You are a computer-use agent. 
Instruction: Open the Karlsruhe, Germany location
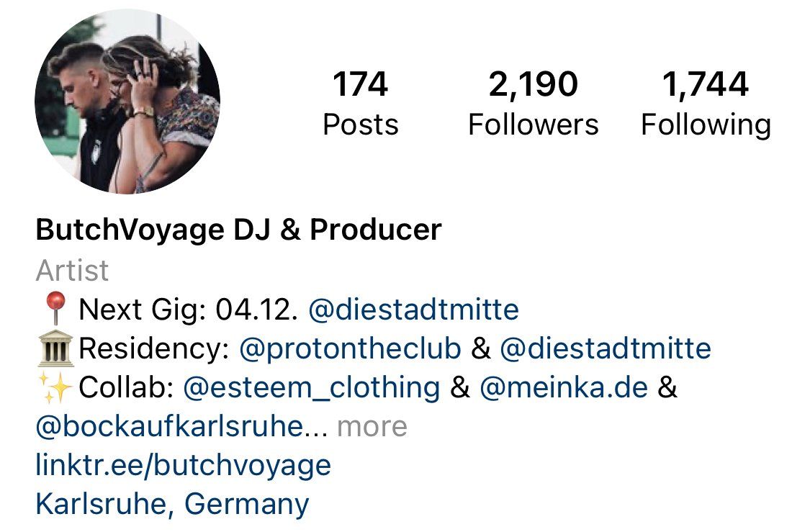coord(172,504)
